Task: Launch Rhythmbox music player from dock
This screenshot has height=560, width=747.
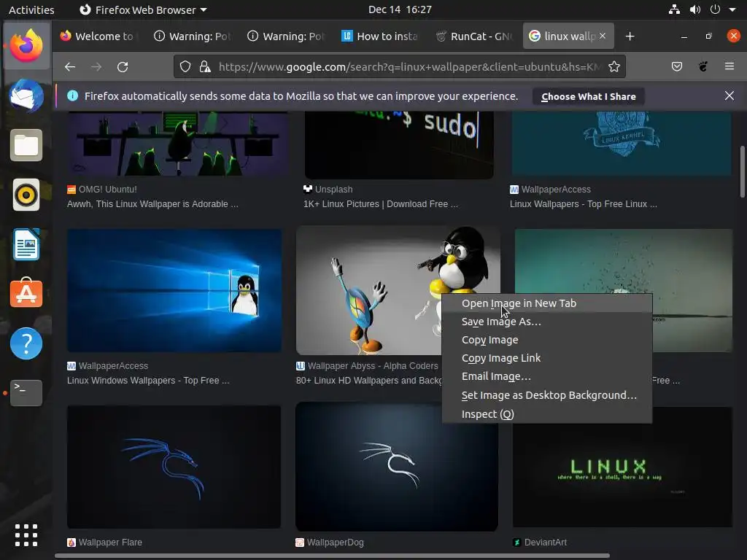Action: [26, 195]
